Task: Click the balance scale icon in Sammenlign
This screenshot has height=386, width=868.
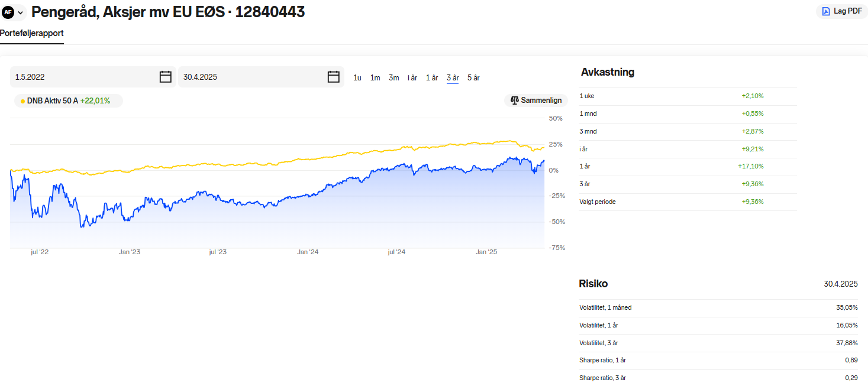Action: pyautogui.click(x=514, y=100)
